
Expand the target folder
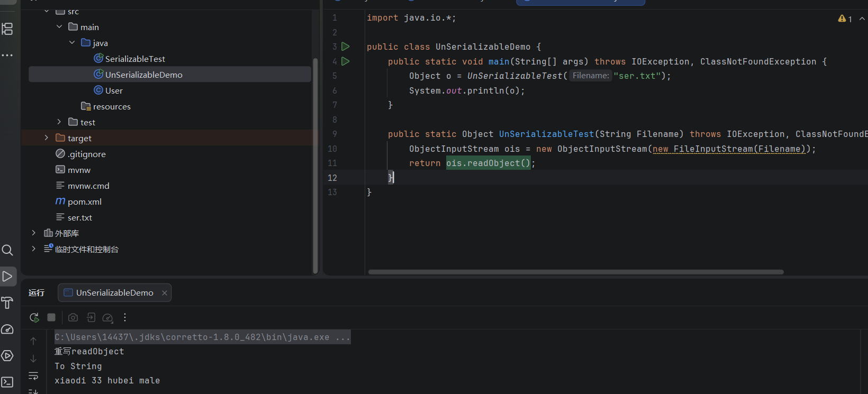tap(47, 138)
